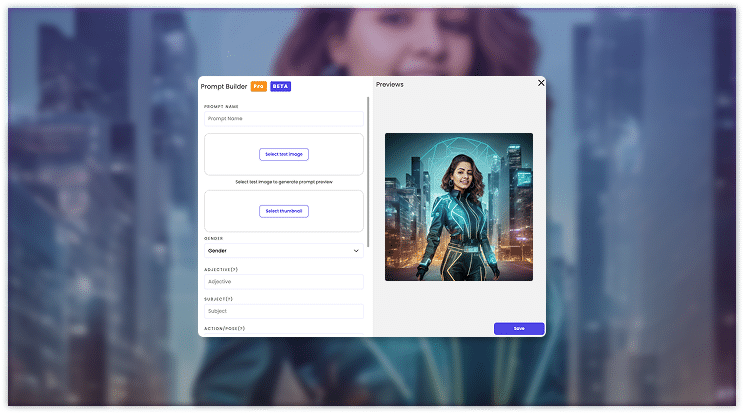Screen dimensions: 744x414
Task: Click the Subject (?) help label
Action: click(218, 299)
